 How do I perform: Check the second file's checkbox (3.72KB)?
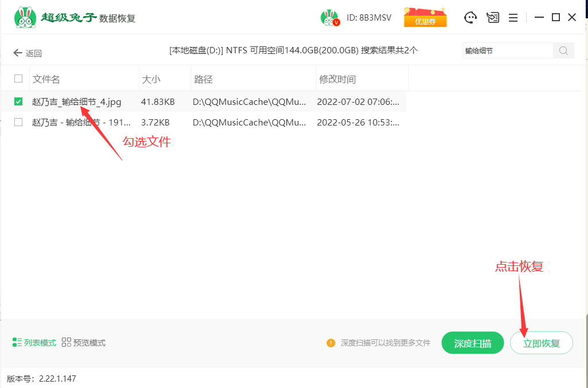pyautogui.click(x=18, y=122)
